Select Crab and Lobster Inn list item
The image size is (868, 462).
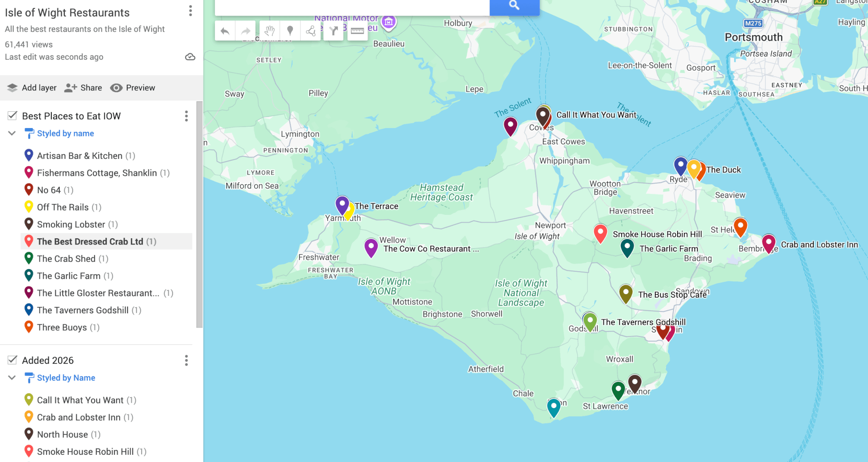pyautogui.click(x=106, y=417)
